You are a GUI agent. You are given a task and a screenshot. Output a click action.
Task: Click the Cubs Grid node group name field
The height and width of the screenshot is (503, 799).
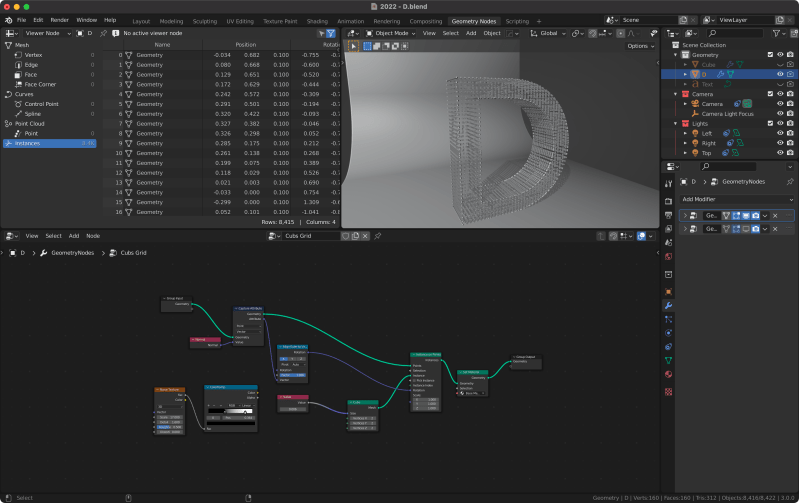coord(311,236)
